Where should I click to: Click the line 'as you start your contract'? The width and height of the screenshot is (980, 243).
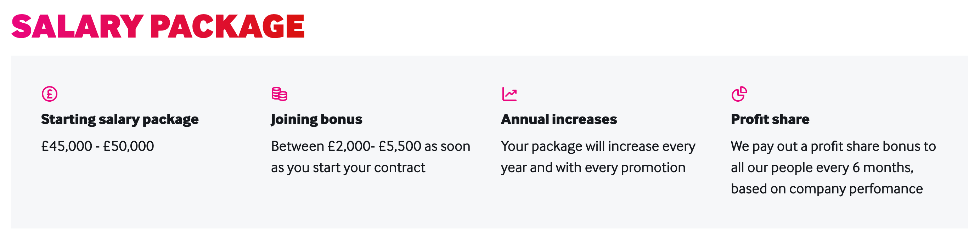pos(348,168)
